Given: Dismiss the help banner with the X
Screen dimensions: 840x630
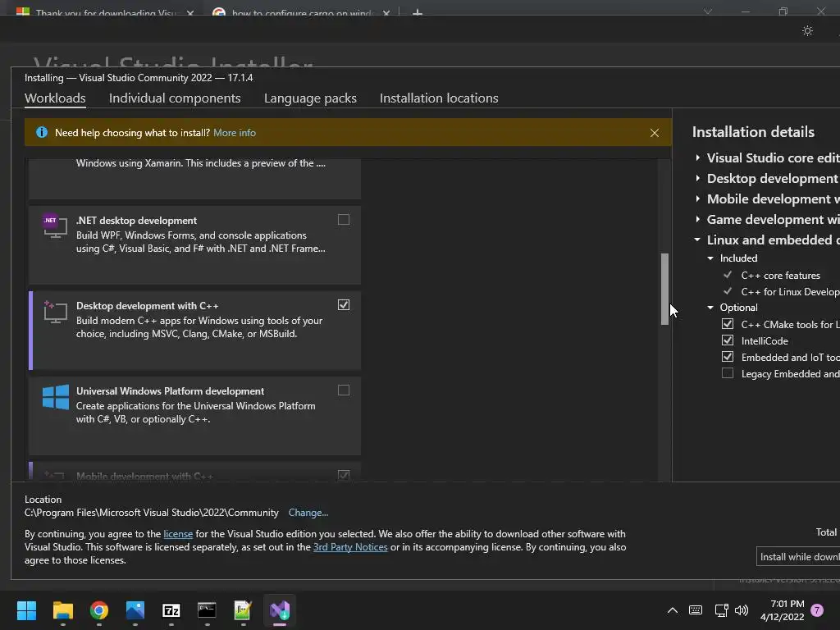Looking at the screenshot, I should 654,133.
